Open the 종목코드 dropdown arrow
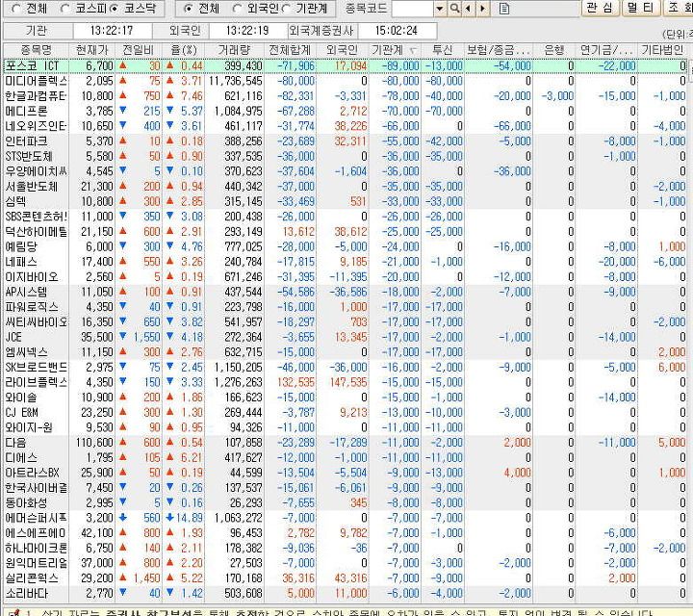This screenshot has height=616, width=693. 439,9
